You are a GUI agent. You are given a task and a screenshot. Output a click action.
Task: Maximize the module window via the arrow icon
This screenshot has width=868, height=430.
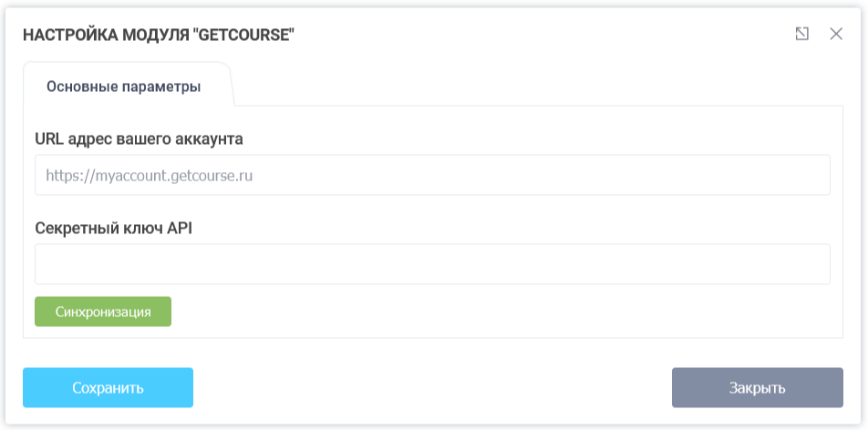click(801, 34)
